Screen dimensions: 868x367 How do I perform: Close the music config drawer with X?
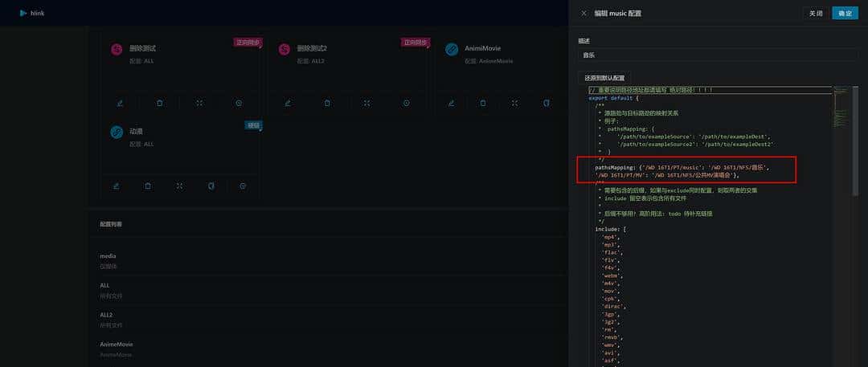583,14
